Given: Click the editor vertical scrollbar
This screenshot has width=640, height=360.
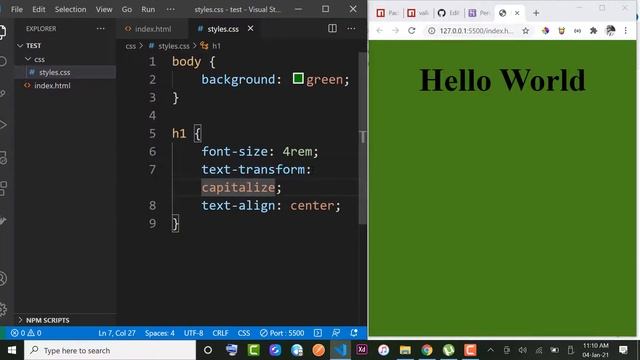Looking at the screenshot, I should [x=362, y=138].
